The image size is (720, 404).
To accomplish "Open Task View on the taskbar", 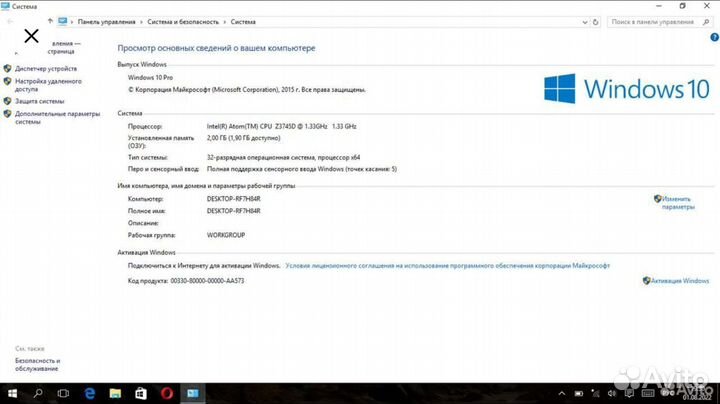I will pos(63,393).
